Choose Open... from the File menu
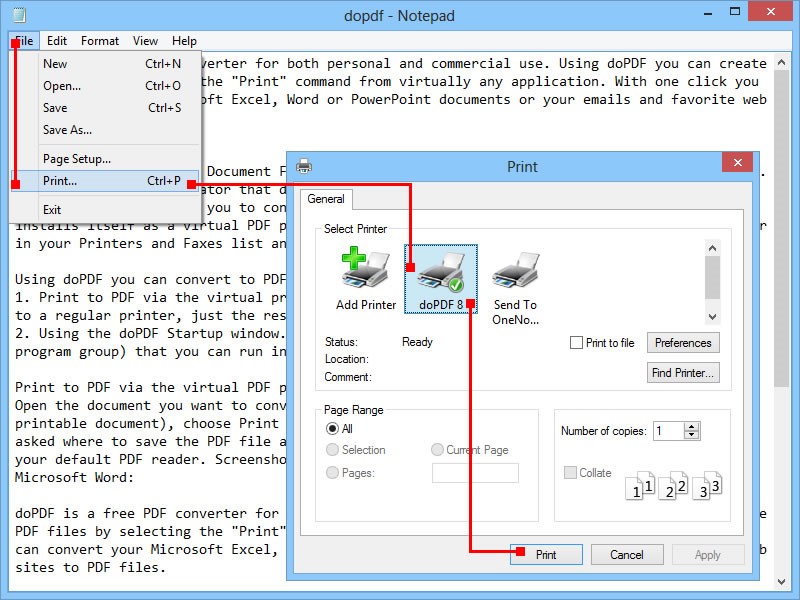The height and width of the screenshot is (600, 800). click(x=105, y=86)
